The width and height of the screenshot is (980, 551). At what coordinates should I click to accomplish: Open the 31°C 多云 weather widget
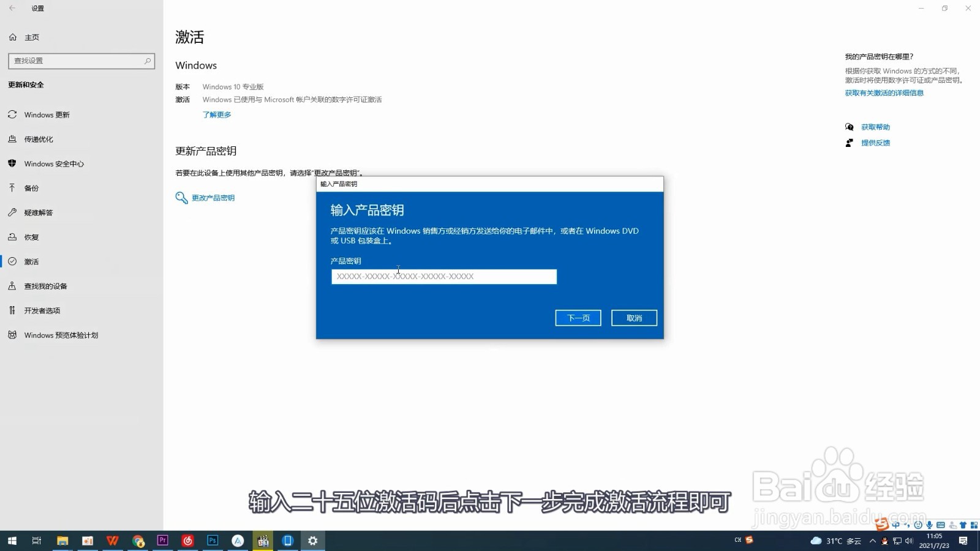pyautogui.click(x=835, y=541)
